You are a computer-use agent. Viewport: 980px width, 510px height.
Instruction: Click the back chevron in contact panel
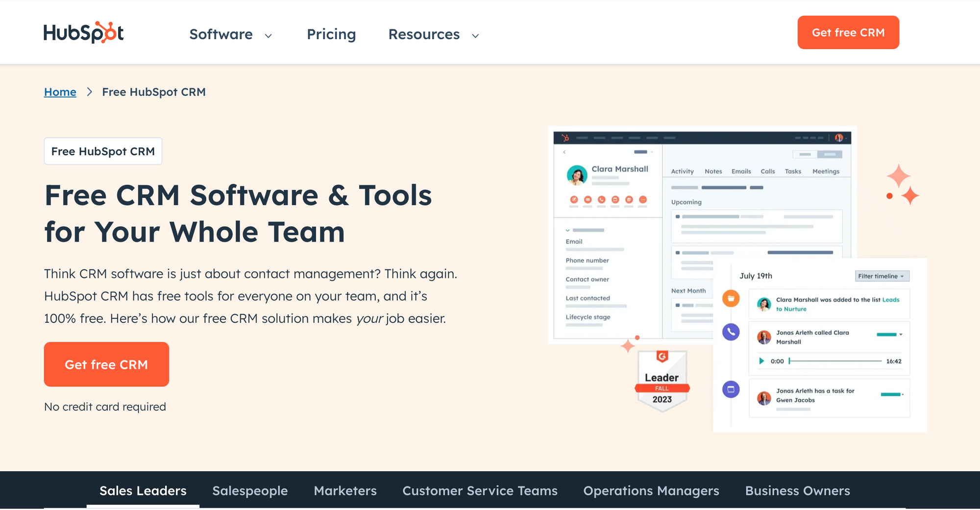[x=564, y=152]
